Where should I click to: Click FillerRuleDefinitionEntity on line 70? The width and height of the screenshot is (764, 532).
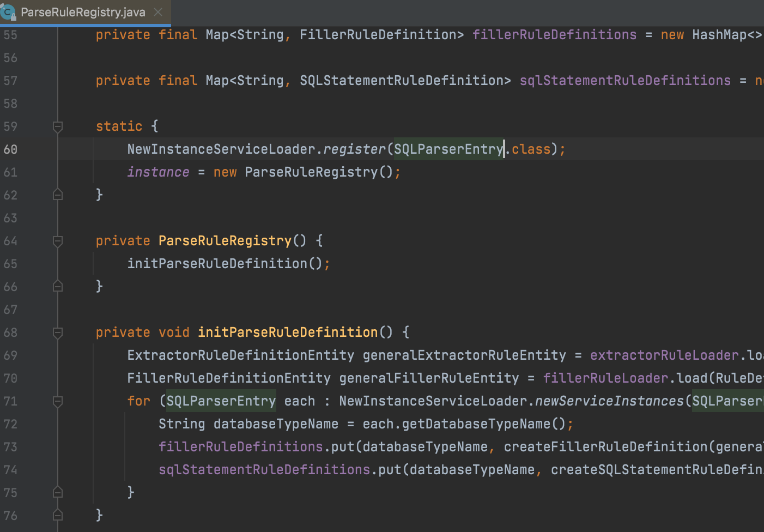(x=229, y=378)
